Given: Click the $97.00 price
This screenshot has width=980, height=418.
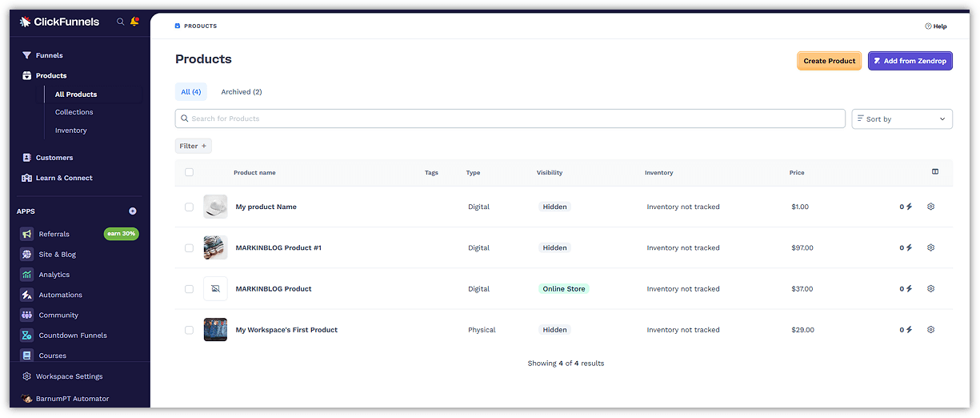Looking at the screenshot, I should [802, 247].
